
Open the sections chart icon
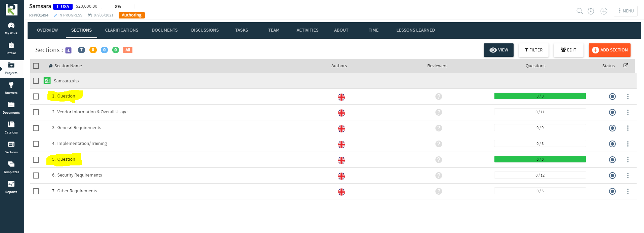pyautogui.click(x=68, y=50)
